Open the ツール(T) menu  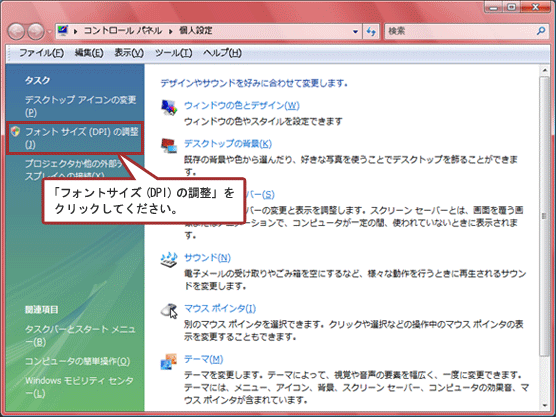(173, 53)
